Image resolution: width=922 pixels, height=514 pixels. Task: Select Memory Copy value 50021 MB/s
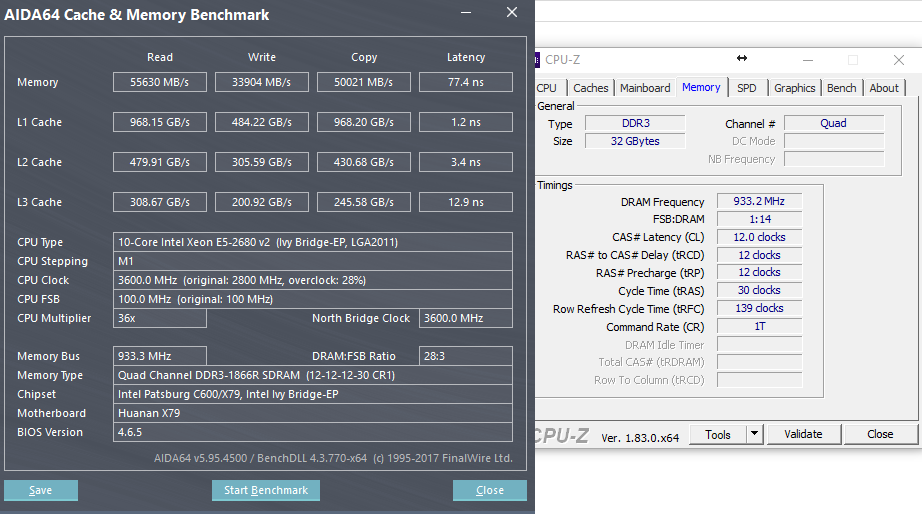[x=363, y=82]
